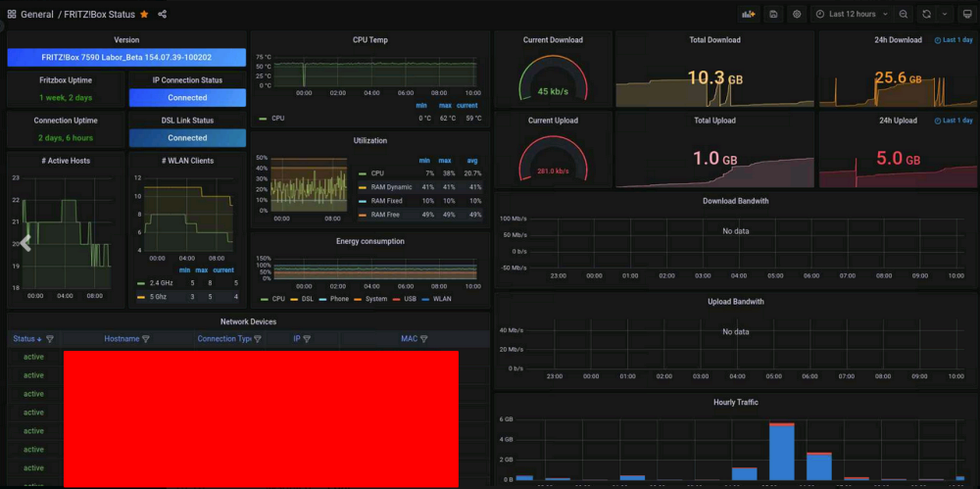Toggle CPU series in Utilization legend

pyautogui.click(x=377, y=173)
